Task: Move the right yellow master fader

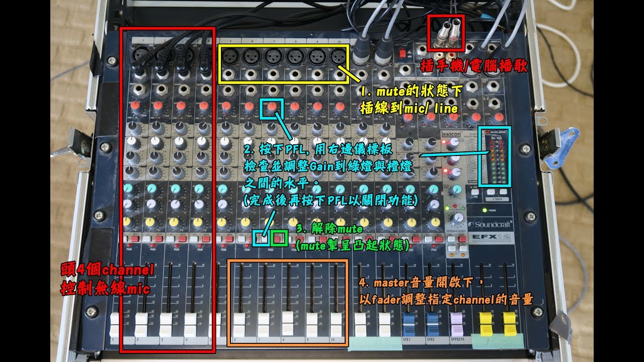Action: (510, 324)
